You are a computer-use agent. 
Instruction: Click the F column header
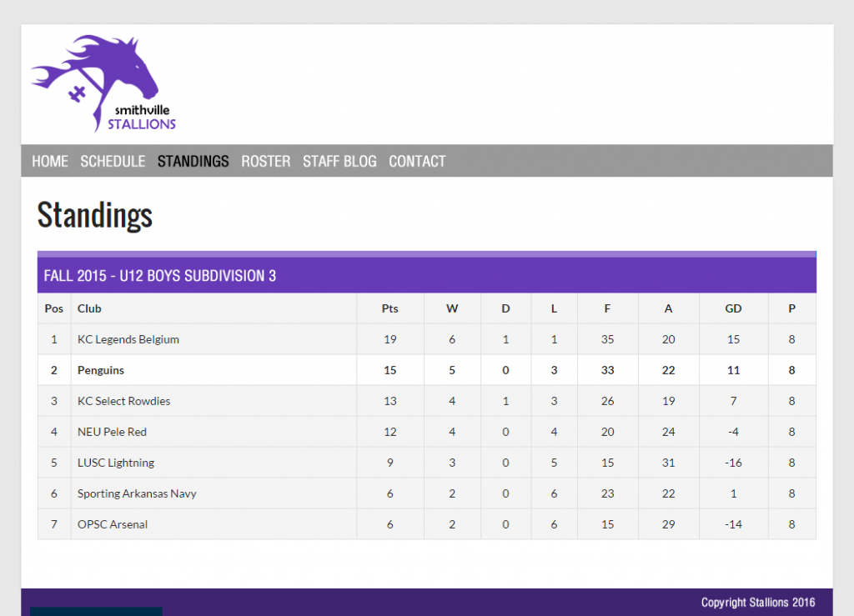pos(607,308)
